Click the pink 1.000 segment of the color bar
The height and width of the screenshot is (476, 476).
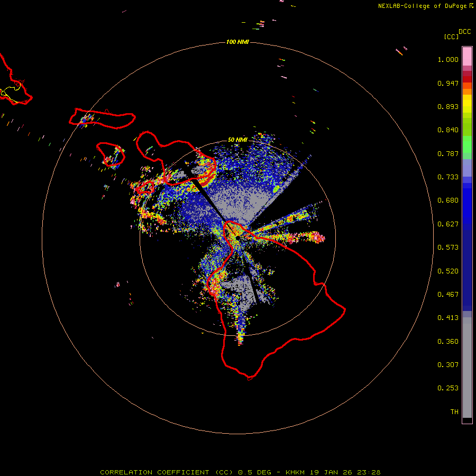[x=467, y=57]
